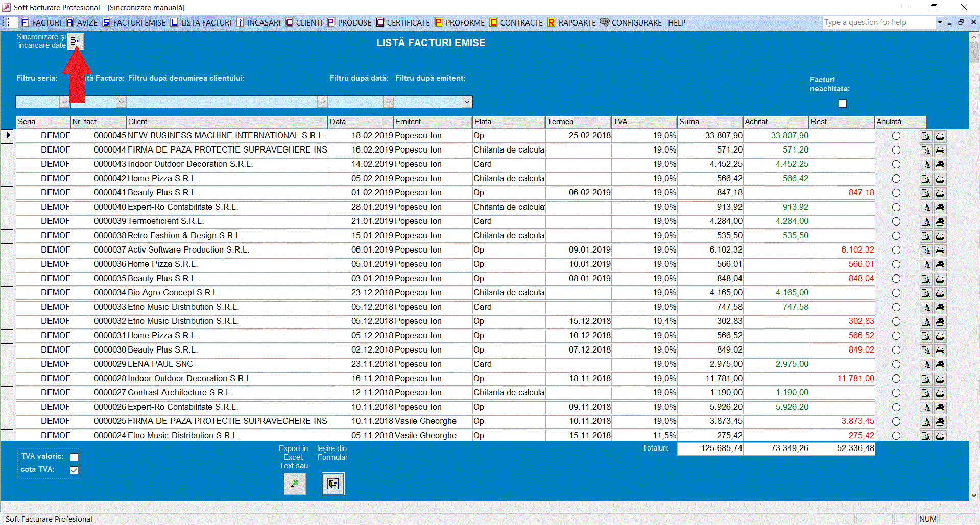Viewport: 980px width, 525px height.
Task: Uncheck cota TVA checkbox
Action: 74,470
